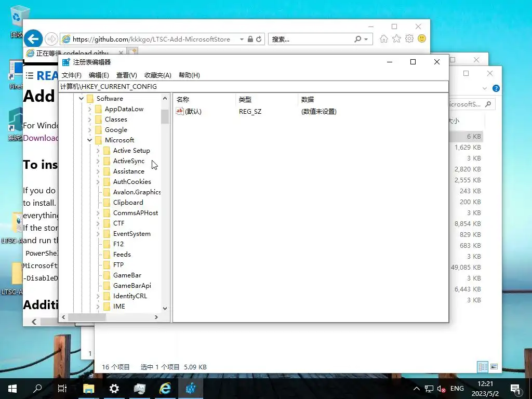Switch Explorer to large icons view
Image resolution: width=532 pixels, height=399 pixels.
click(495, 367)
